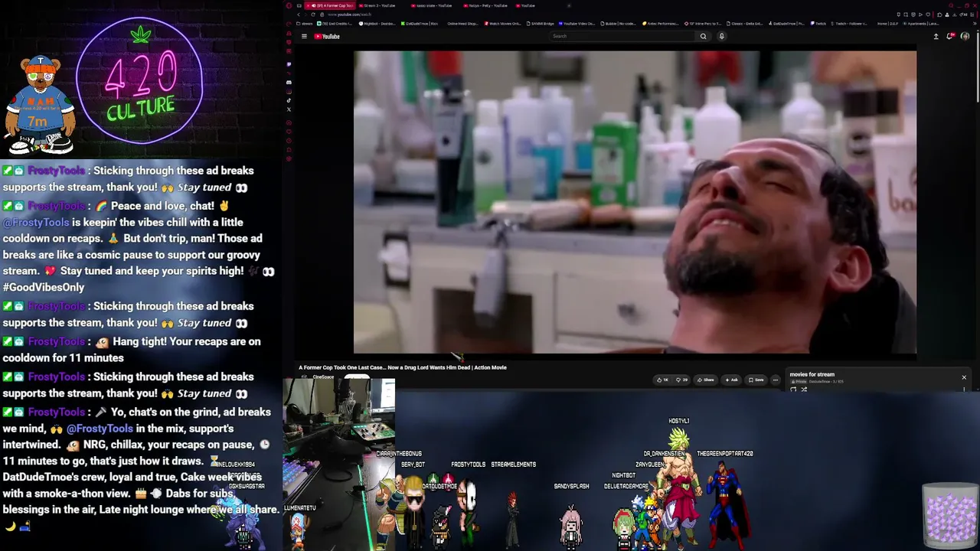This screenshot has width=980, height=551.
Task: Open the YouTube create upload icon
Action: click(x=936, y=36)
